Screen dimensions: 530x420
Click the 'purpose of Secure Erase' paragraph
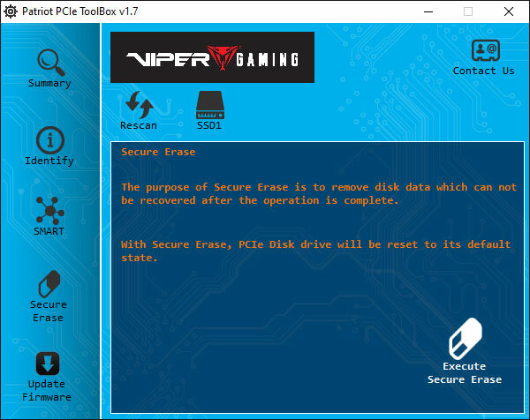click(319, 194)
